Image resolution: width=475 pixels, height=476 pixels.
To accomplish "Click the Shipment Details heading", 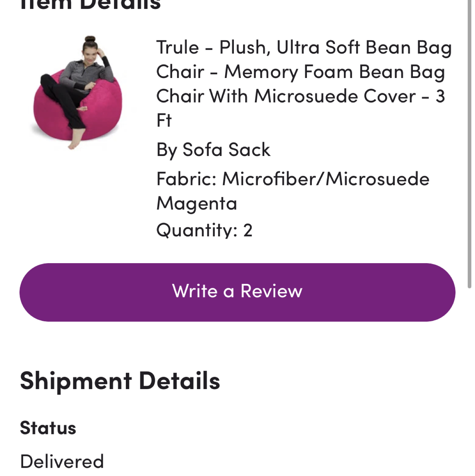I will [120, 381].
